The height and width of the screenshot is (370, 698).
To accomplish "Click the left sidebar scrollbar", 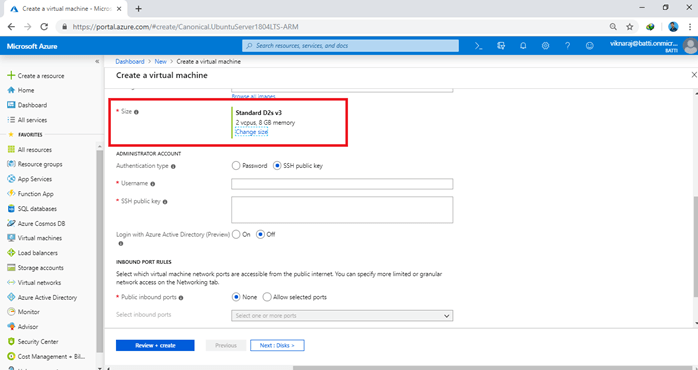I will (x=100, y=252).
